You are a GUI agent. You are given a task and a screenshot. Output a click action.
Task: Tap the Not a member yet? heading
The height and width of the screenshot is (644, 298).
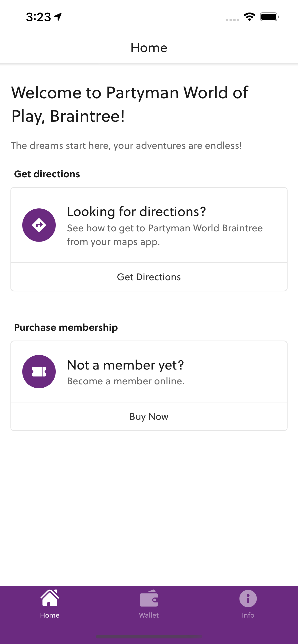coord(126,365)
